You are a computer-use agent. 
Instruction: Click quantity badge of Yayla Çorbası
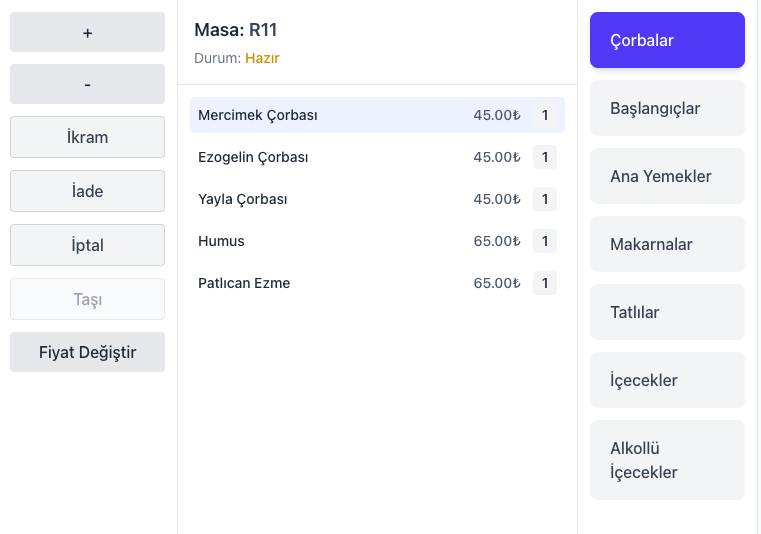tap(545, 199)
